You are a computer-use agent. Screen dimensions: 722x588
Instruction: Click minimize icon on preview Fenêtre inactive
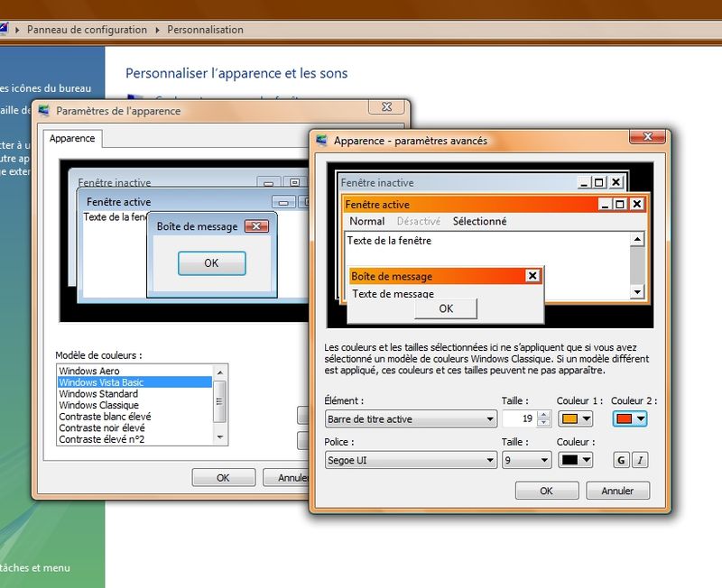point(584,182)
